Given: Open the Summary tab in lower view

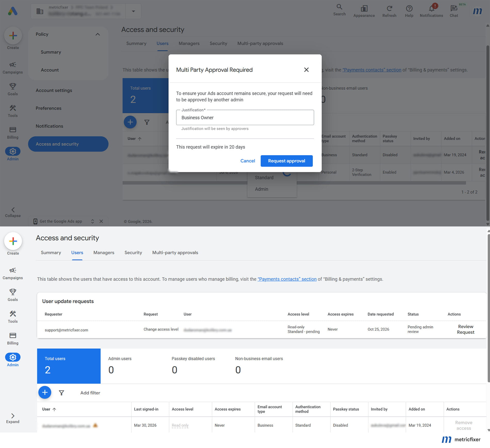Looking at the screenshot, I should point(51,252).
